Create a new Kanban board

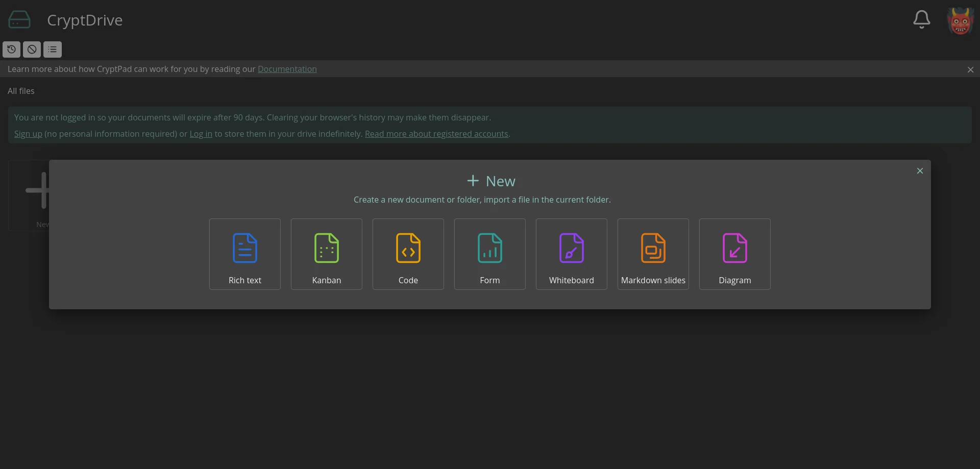pos(326,254)
